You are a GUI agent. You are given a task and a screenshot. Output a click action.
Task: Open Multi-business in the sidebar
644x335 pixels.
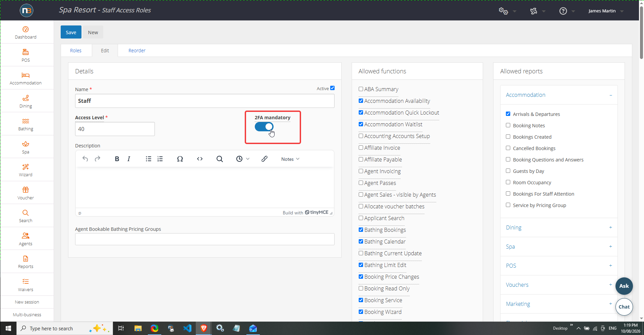(x=27, y=315)
